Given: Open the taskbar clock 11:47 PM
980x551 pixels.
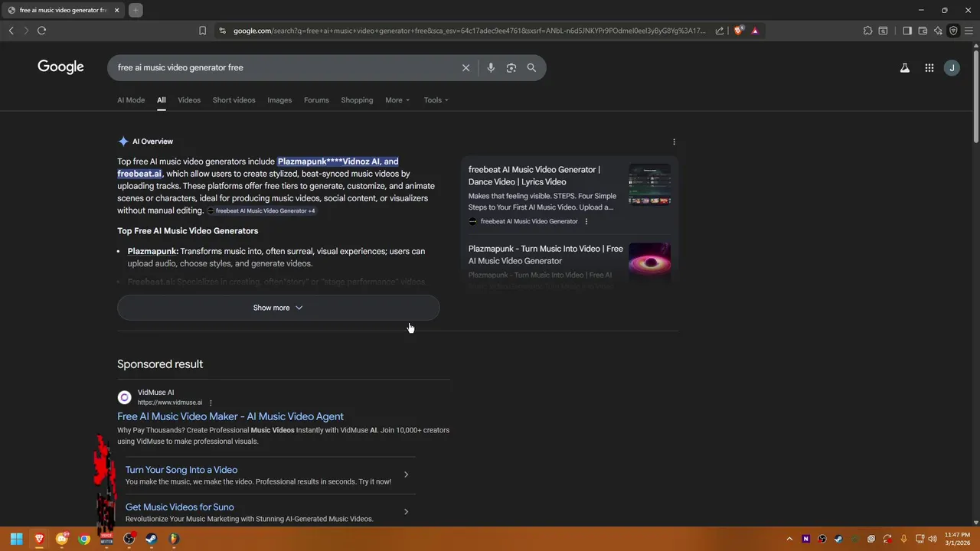Looking at the screenshot, I should point(957,539).
